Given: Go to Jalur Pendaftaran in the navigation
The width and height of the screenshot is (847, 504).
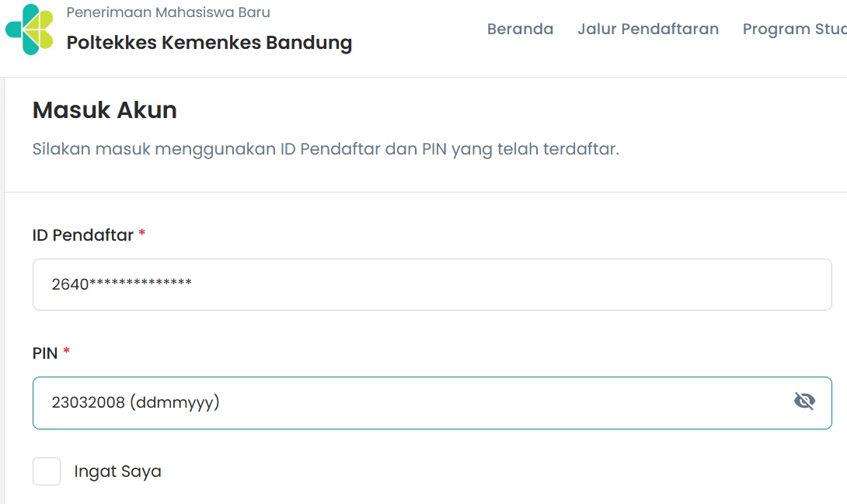Looking at the screenshot, I should point(648,30).
